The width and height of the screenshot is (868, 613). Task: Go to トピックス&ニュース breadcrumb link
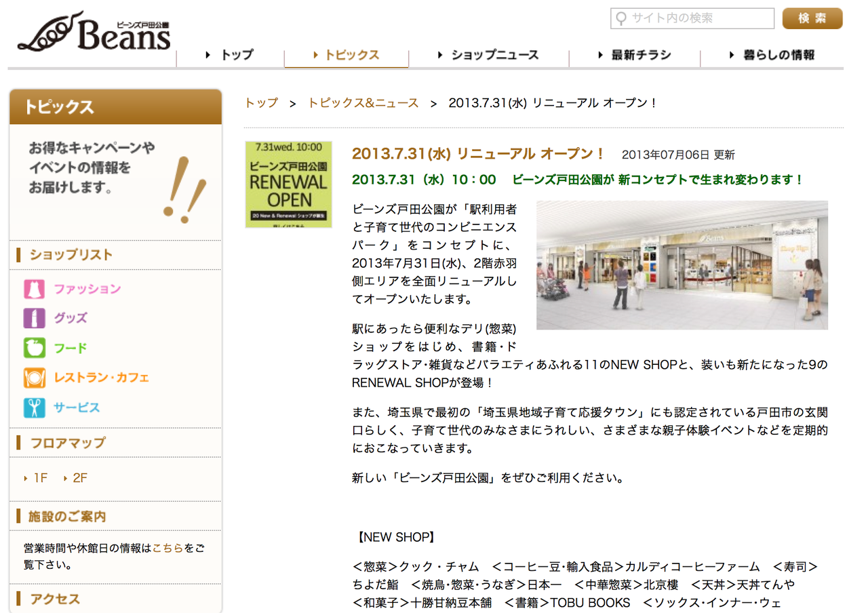coord(363,103)
